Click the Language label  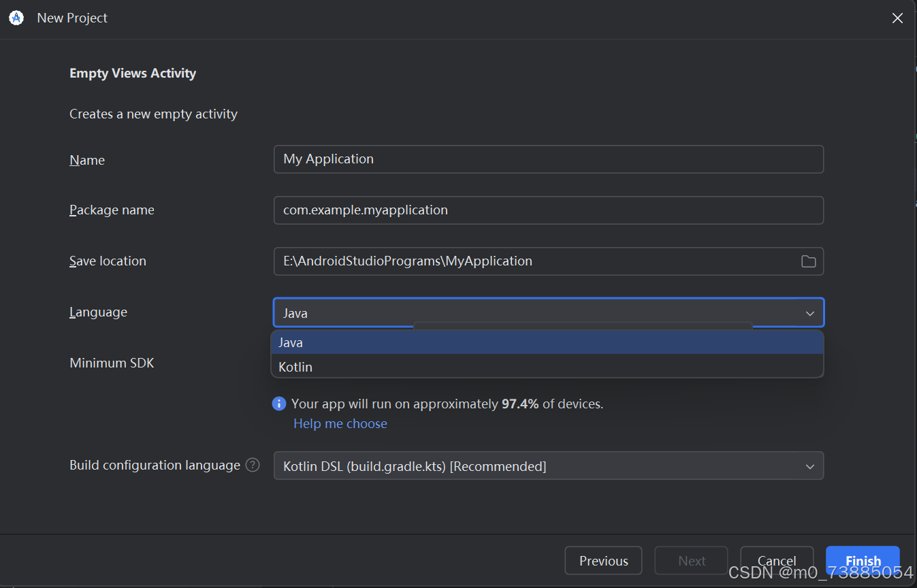pos(98,312)
